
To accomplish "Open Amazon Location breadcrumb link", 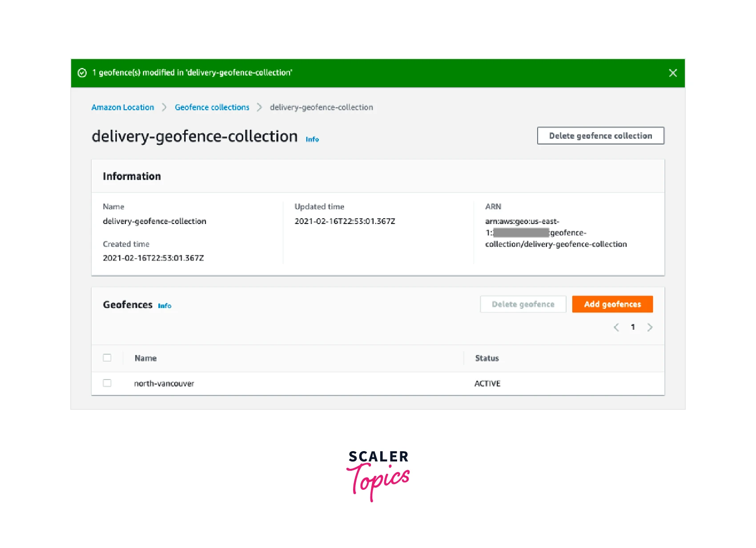I will coord(122,108).
